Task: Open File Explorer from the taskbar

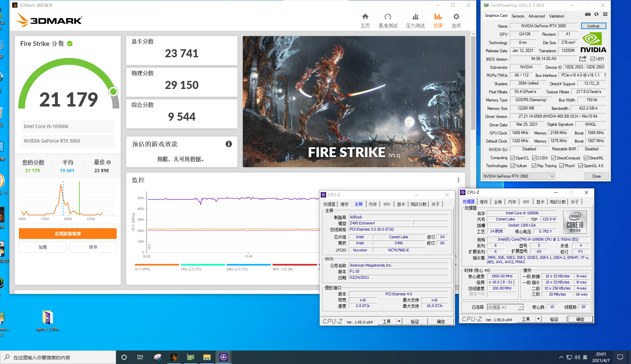Action: point(207,357)
